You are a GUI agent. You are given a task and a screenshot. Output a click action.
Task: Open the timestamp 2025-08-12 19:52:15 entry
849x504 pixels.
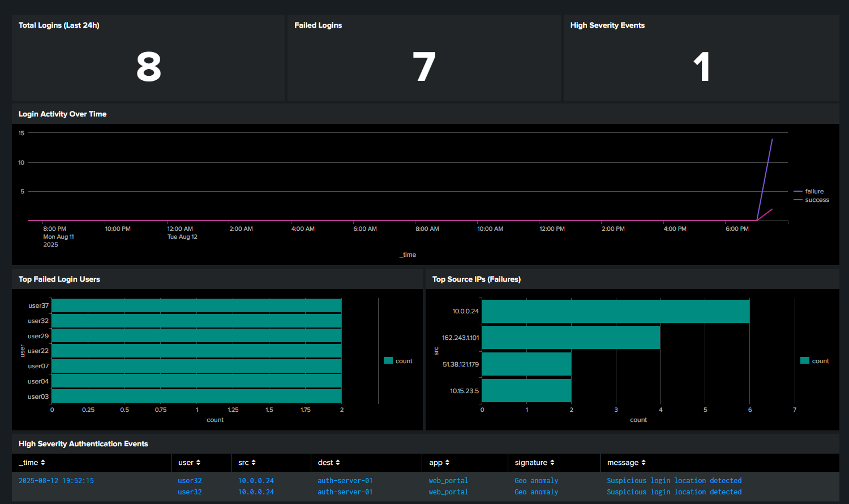pyautogui.click(x=57, y=480)
